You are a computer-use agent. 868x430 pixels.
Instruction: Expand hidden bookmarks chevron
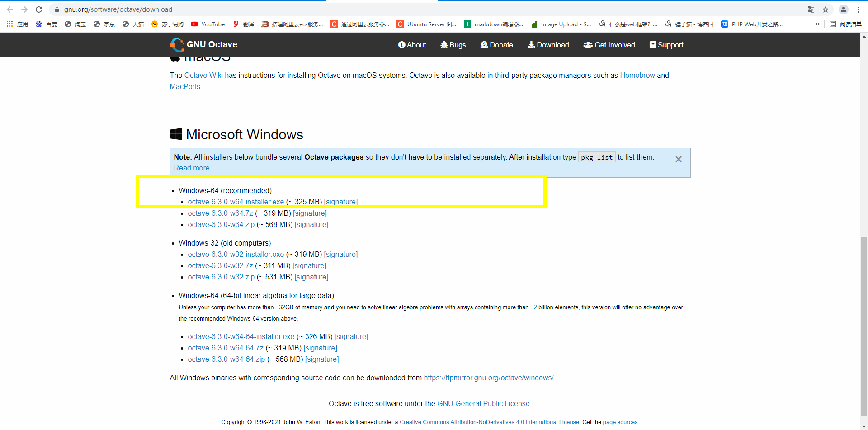(817, 24)
